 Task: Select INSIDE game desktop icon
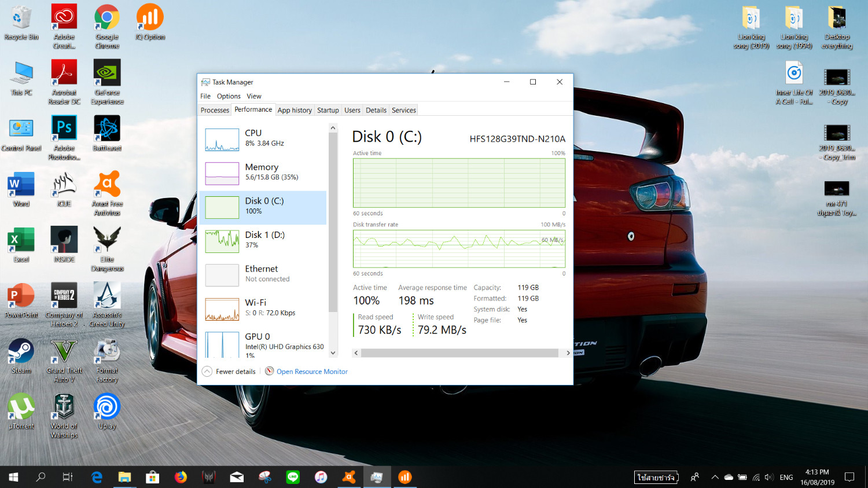point(64,245)
